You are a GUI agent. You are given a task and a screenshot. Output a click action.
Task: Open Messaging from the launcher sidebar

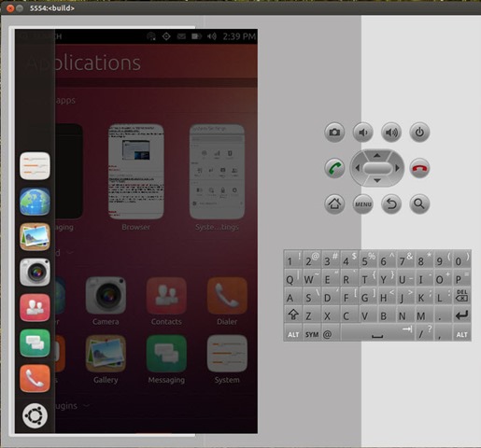[35, 343]
